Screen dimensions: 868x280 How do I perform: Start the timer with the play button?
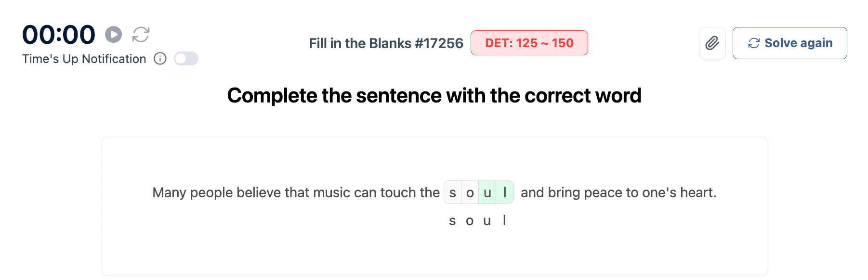pyautogui.click(x=114, y=35)
